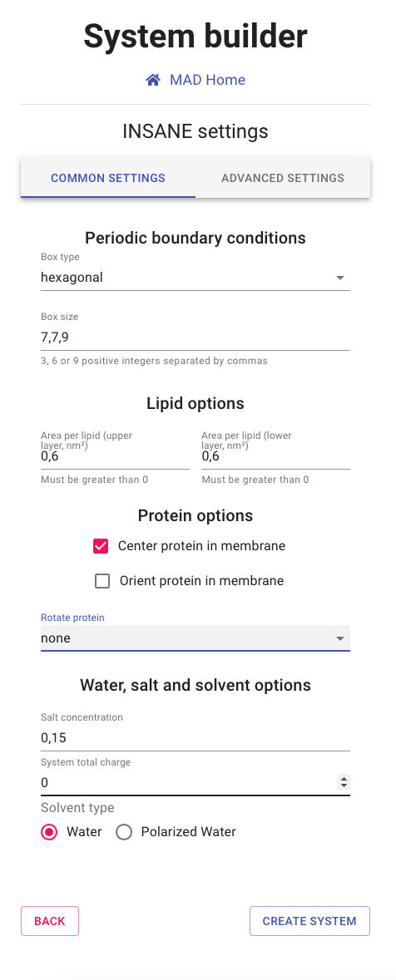Click the Create System button
Image resolution: width=396 pixels, height=980 pixels.
tap(309, 921)
